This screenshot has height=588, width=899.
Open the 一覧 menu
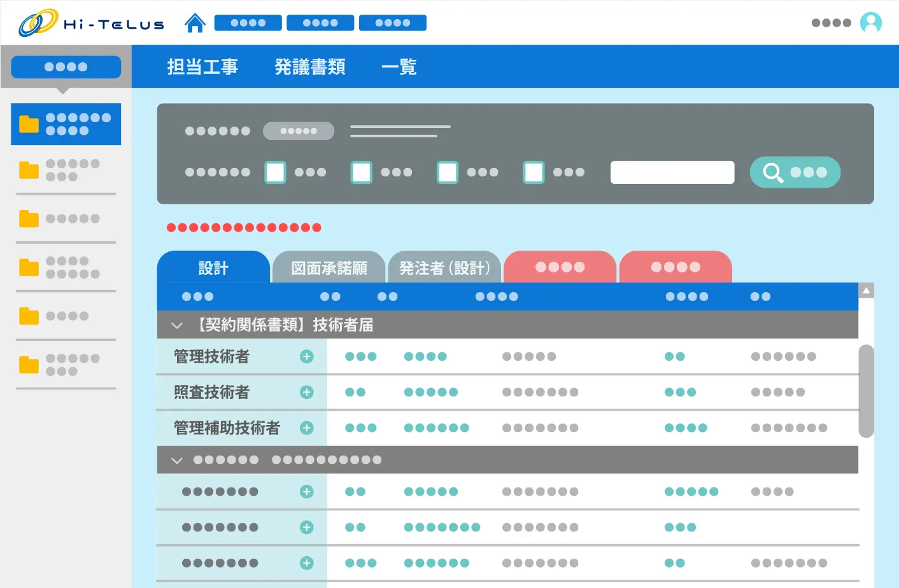click(399, 67)
